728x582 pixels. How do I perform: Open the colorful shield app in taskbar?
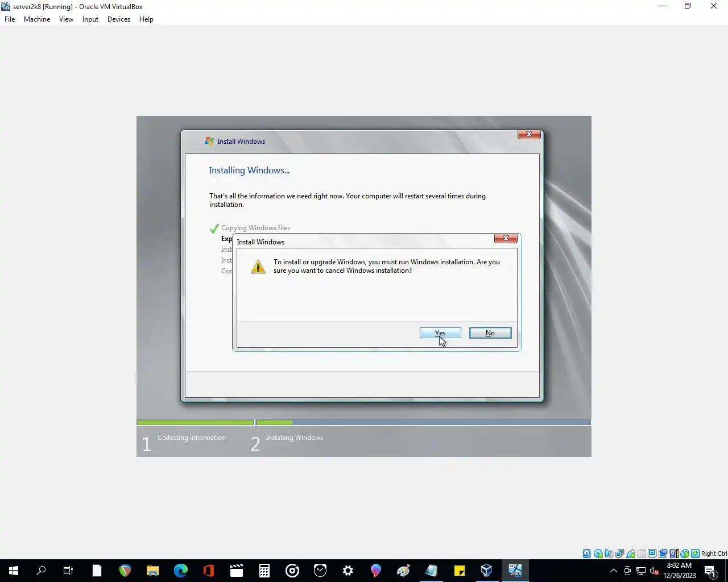(x=125, y=571)
